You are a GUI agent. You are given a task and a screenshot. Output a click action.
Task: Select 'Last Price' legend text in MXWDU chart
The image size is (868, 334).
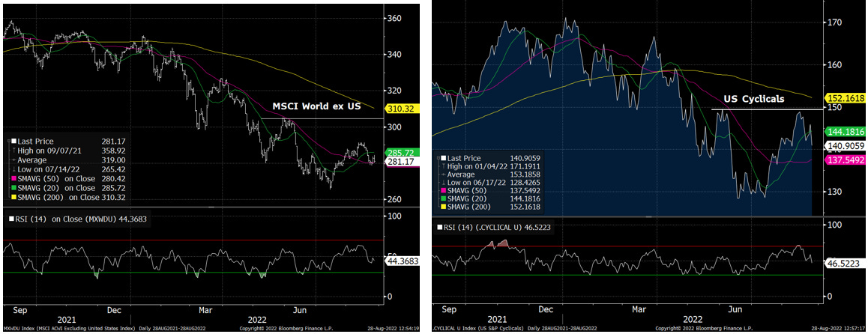click(35, 141)
